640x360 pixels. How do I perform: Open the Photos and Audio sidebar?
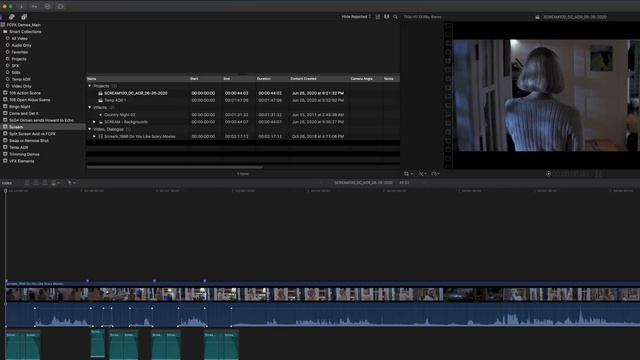click(x=12, y=17)
